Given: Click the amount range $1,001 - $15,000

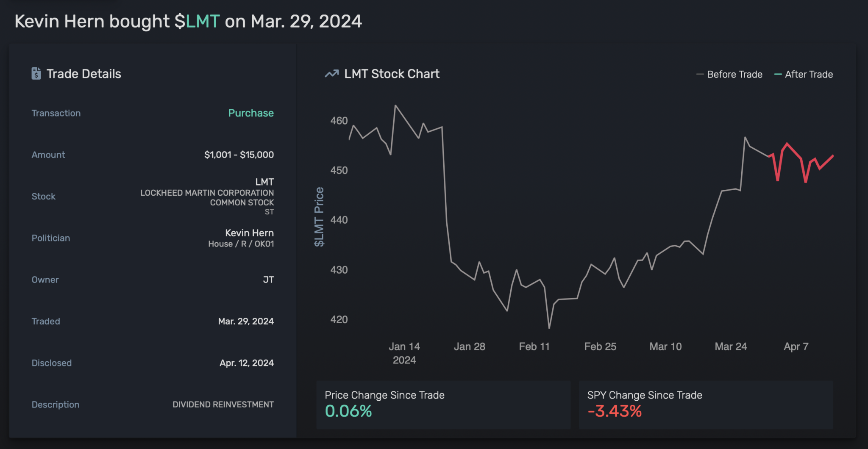Looking at the screenshot, I should (x=239, y=155).
